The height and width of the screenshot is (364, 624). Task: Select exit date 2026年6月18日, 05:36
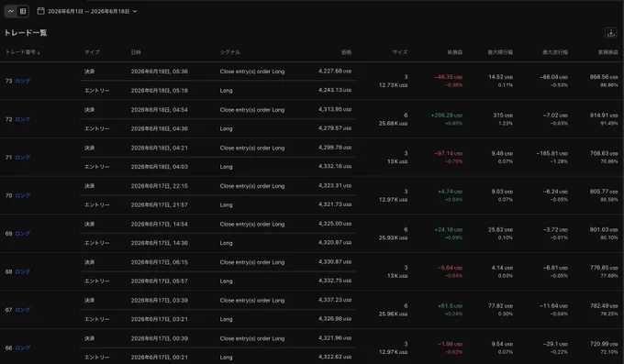point(159,72)
